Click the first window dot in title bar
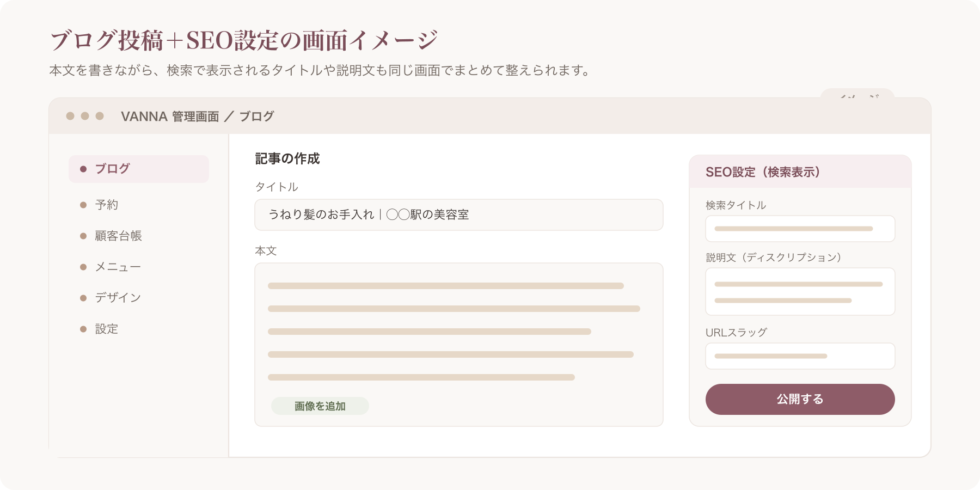This screenshot has width=980, height=490. point(70,116)
